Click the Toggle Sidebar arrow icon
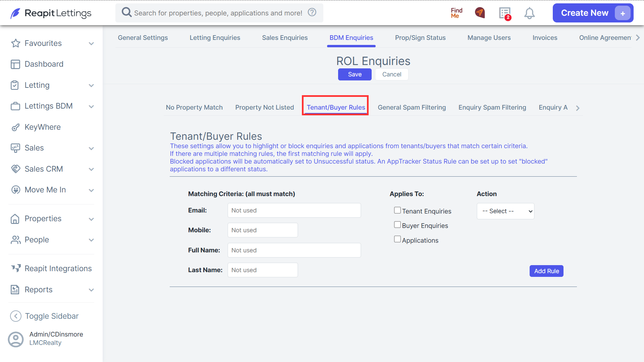This screenshot has width=644, height=362. (x=16, y=316)
